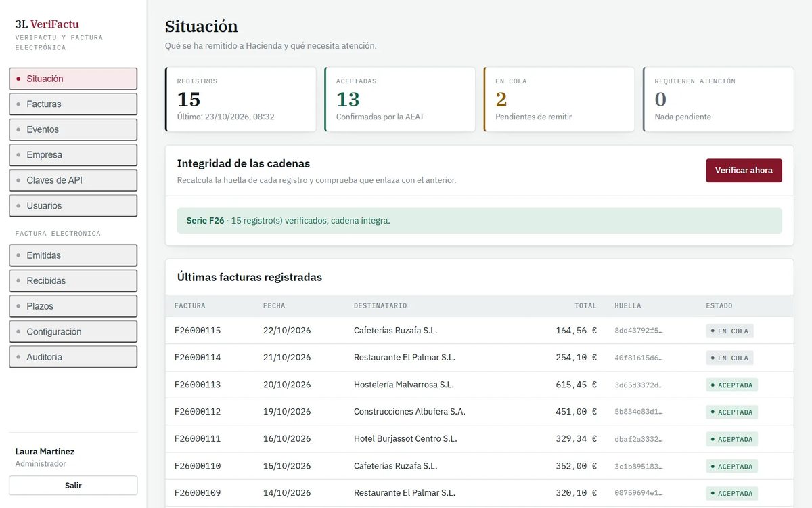The height and width of the screenshot is (508, 812).
Task: Open Emitidas under Factura Electrónica
Action: [x=73, y=255]
